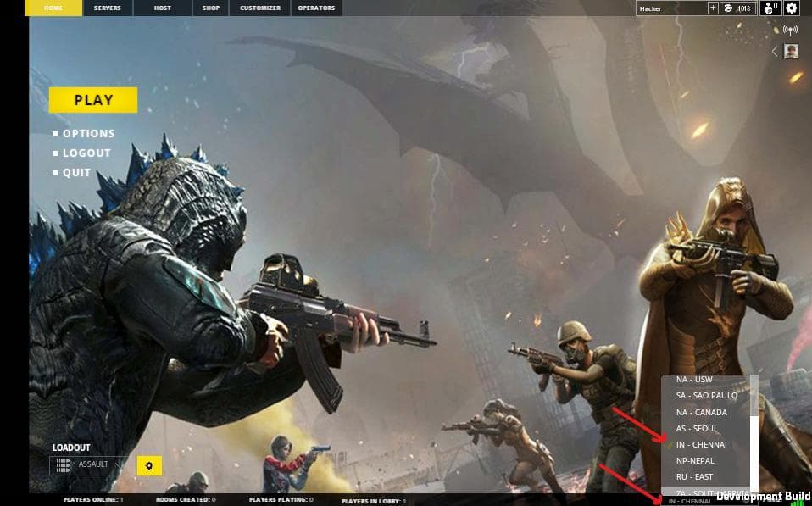Open the SHOP tab
Viewport: 812px width, 506px height.
point(211,8)
